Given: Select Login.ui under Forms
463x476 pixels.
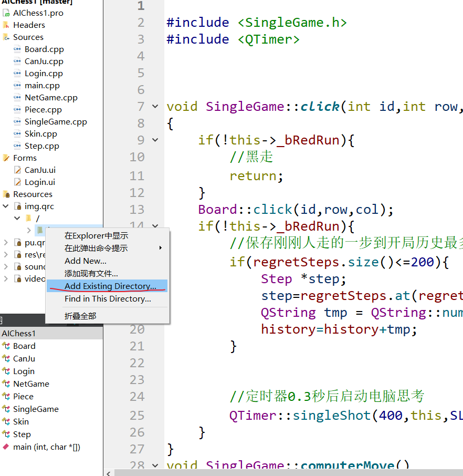Looking at the screenshot, I should (x=40, y=182).
